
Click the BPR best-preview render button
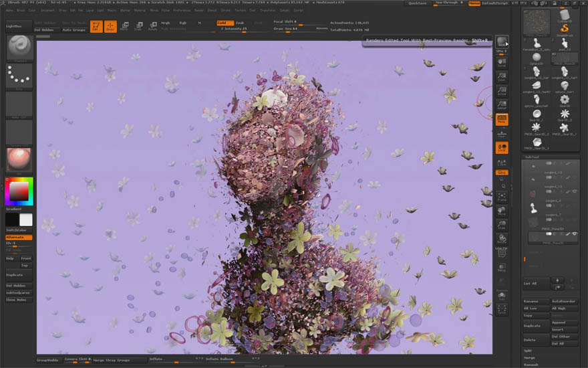[502, 41]
